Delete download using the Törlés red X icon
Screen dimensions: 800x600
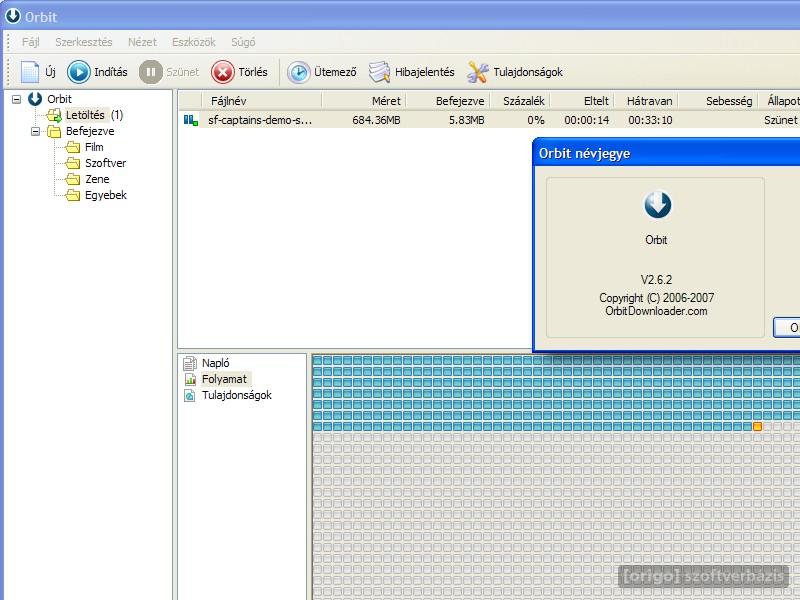click(x=223, y=72)
